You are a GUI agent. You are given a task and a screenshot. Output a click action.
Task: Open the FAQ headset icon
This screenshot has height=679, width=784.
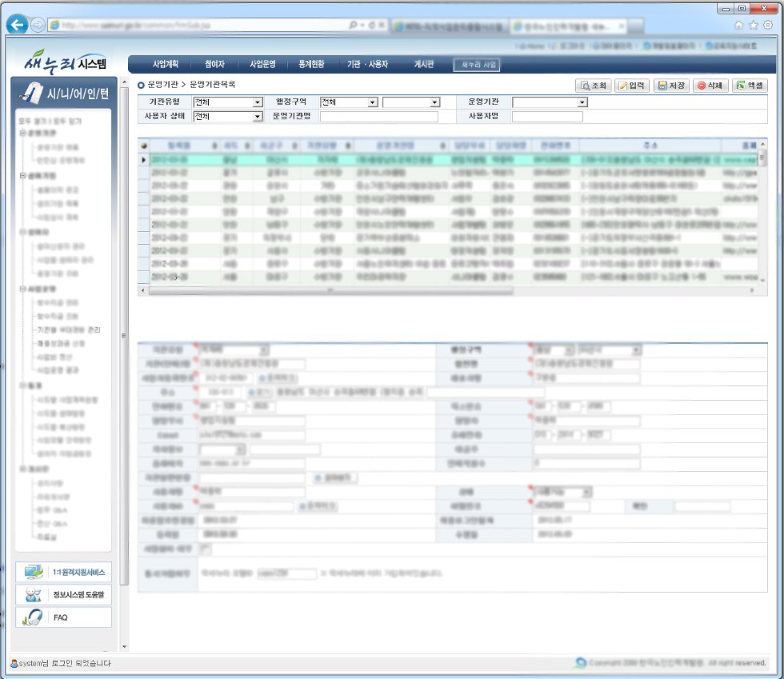pos(33,617)
